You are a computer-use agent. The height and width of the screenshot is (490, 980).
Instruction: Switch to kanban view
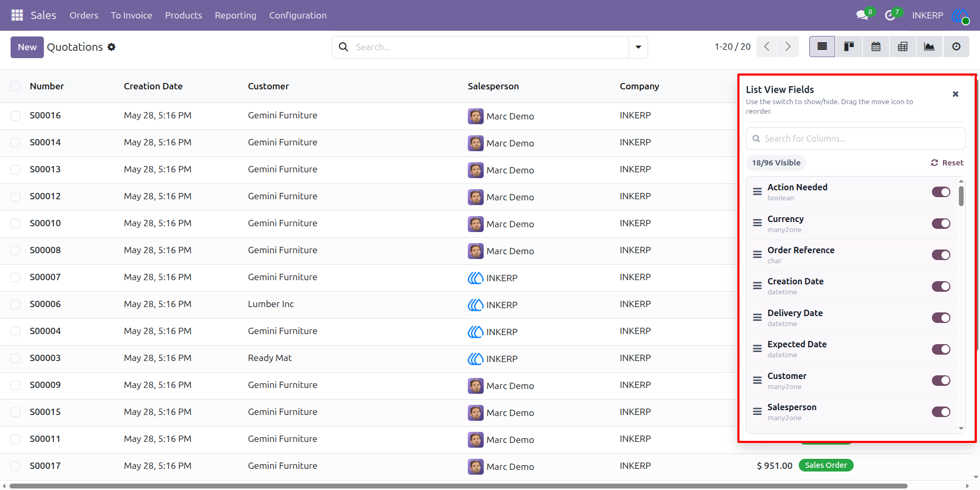pyautogui.click(x=849, y=47)
